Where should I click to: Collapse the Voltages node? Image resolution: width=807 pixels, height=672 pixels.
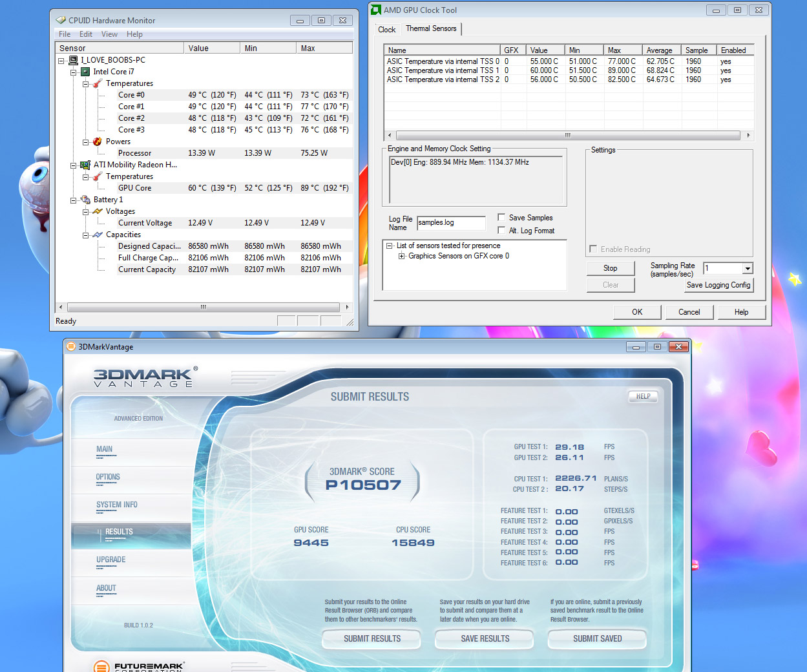coord(86,212)
